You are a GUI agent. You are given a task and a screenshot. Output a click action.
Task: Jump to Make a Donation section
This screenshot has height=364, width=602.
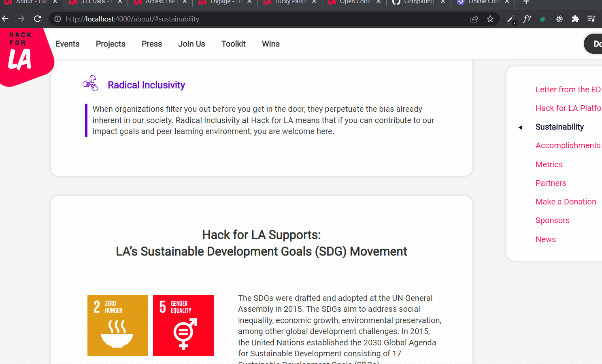click(x=566, y=202)
